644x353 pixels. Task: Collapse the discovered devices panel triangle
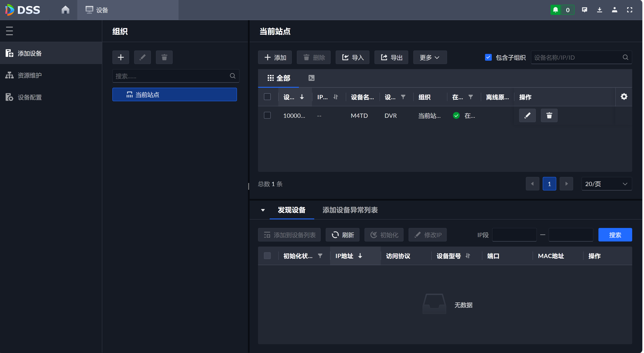tap(263, 210)
